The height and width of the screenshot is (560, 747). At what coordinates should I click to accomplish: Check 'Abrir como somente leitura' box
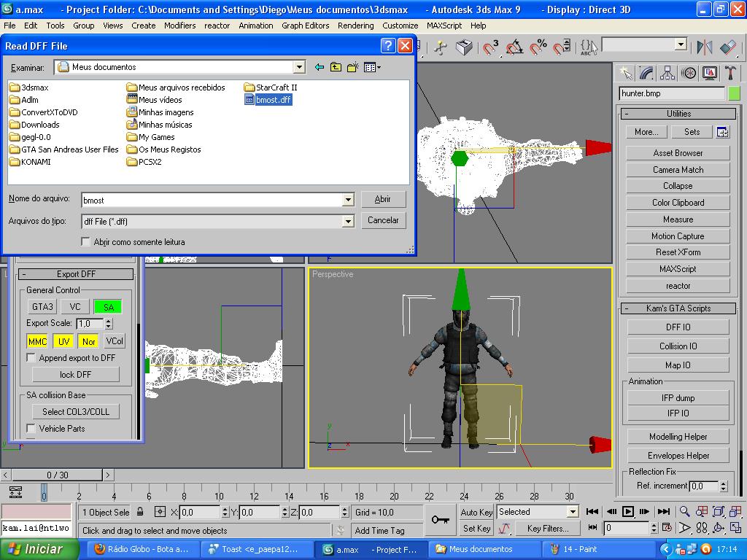(86, 242)
